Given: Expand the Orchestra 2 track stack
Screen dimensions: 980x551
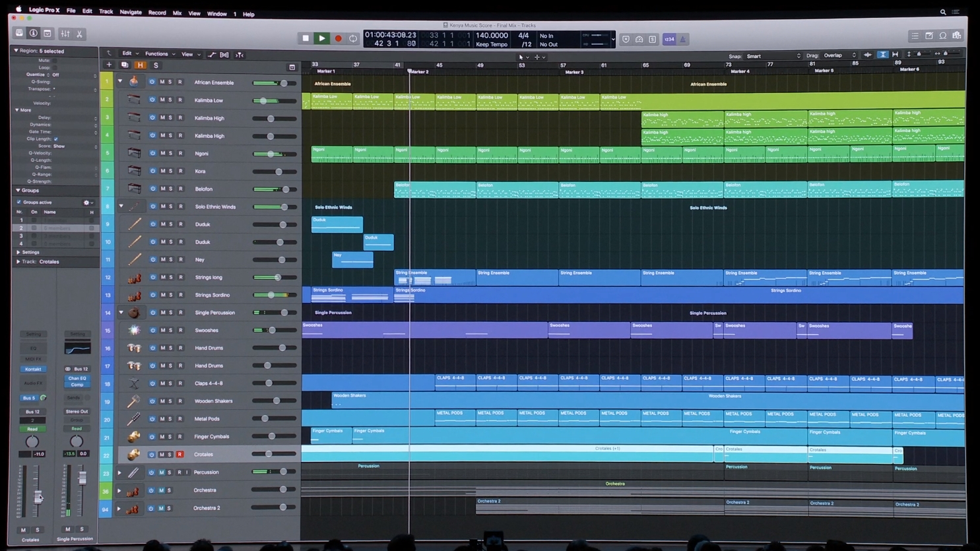Looking at the screenshot, I should 119,508.
